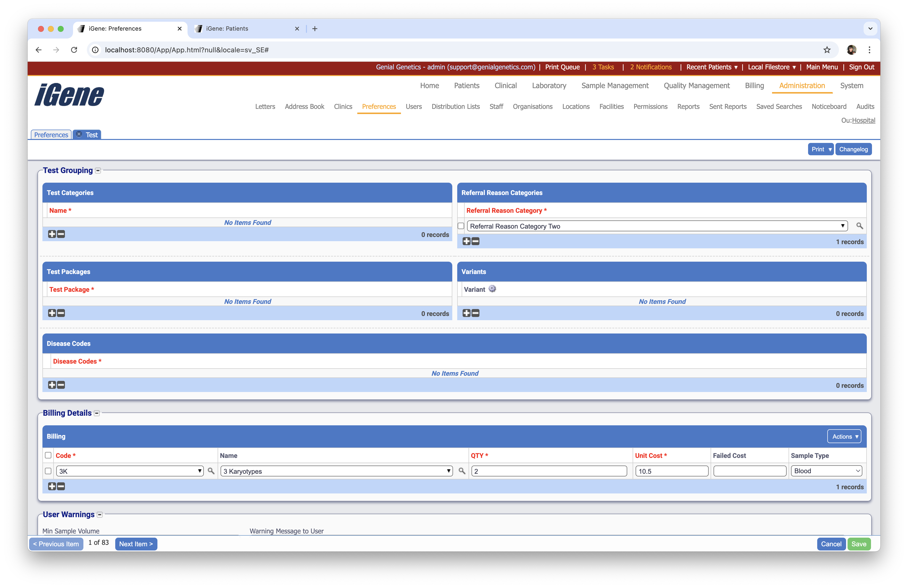Click search icon next to 3K code
This screenshot has width=908, height=588.
click(x=211, y=471)
